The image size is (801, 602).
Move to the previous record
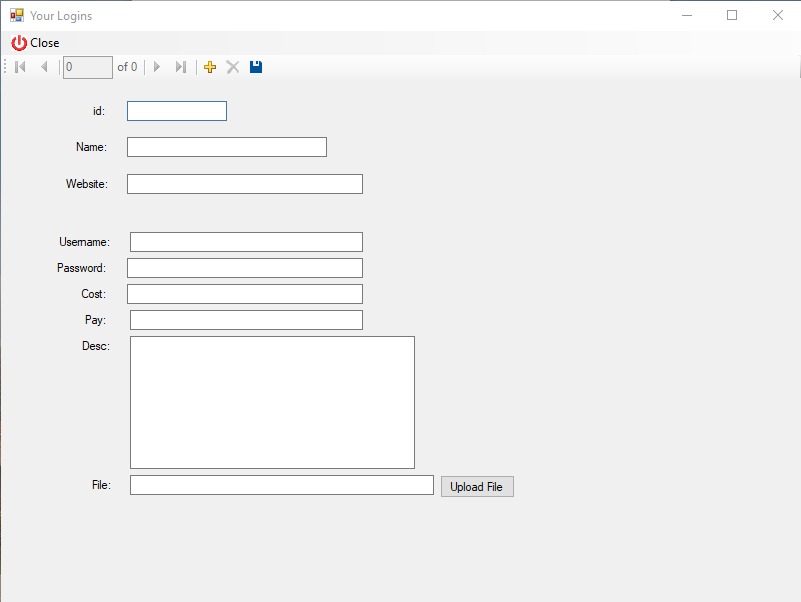pos(43,67)
